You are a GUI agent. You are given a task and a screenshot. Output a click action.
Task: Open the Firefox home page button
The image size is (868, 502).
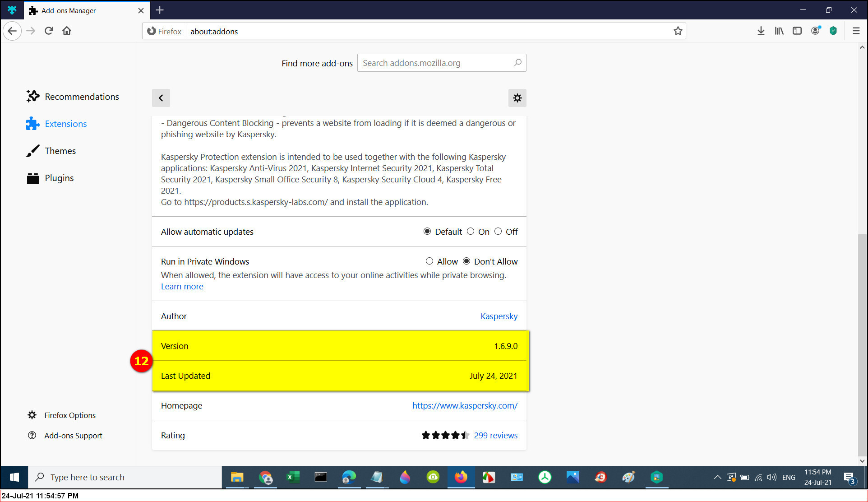tap(67, 31)
